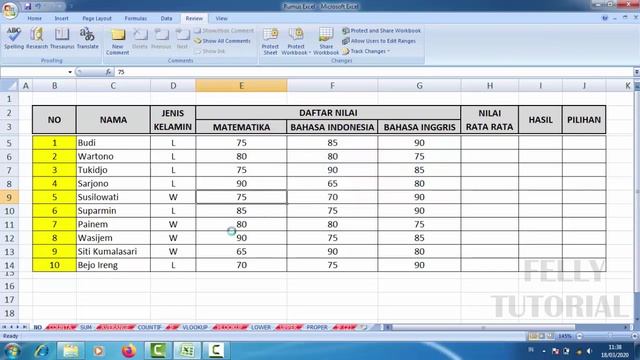Viewport: 640px width, 360px height.
Task: Select column H header
Action: (x=490, y=86)
